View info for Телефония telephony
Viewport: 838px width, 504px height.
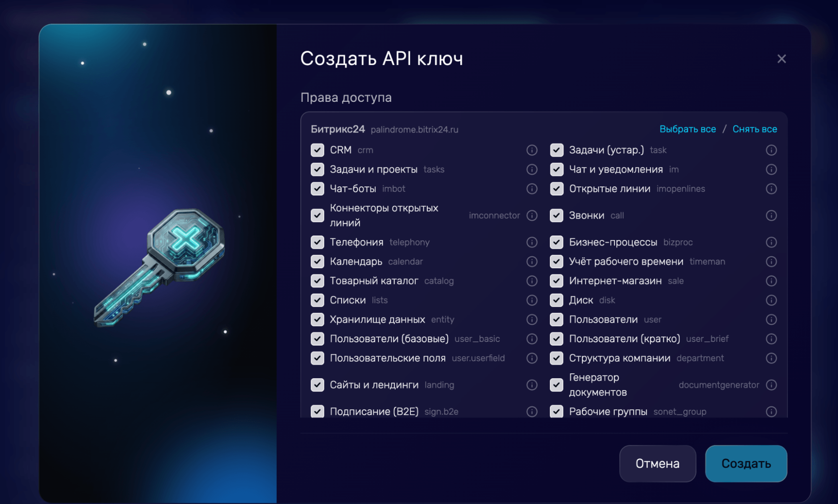click(532, 242)
